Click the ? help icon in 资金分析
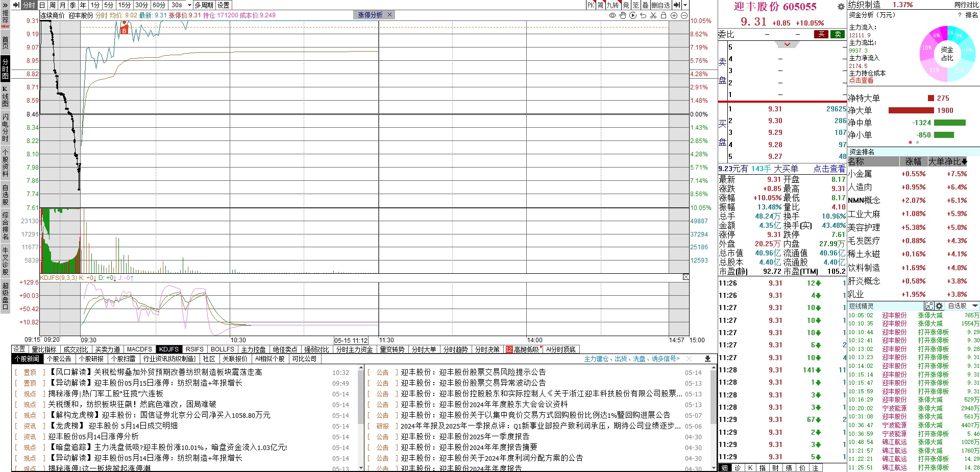980x472 pixels. (x=960, y=15)
